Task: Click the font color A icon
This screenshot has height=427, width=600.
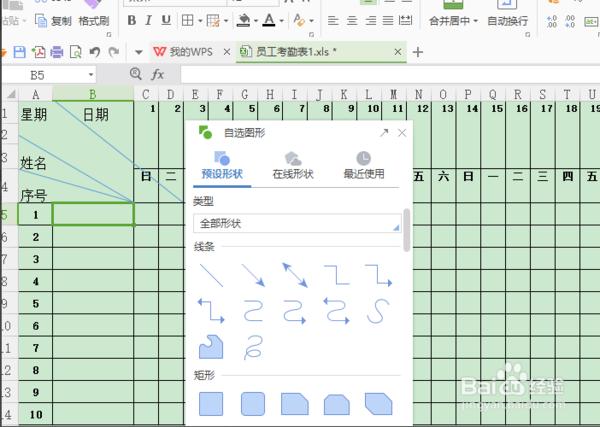Action: pos(269,20)
